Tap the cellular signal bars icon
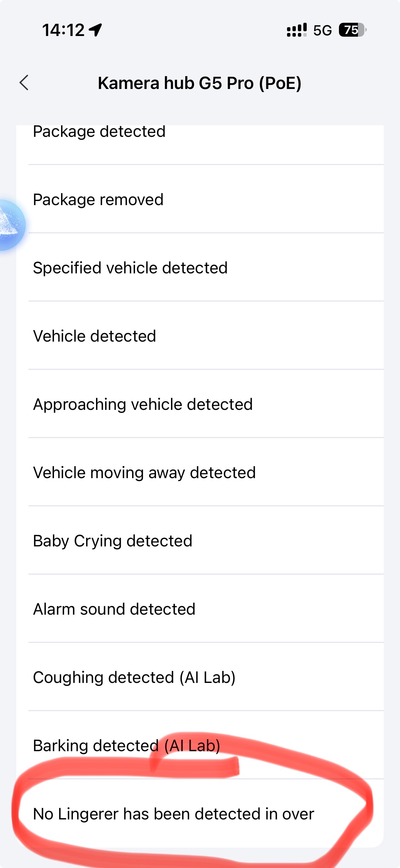The height and width of the screenshot is (868, 400). click(297, 30)
